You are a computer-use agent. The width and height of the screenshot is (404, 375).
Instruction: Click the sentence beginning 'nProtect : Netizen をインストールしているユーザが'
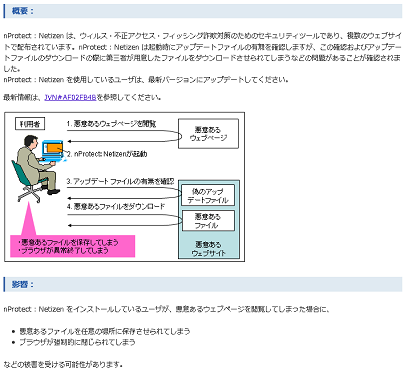click(x=167, y=309)
